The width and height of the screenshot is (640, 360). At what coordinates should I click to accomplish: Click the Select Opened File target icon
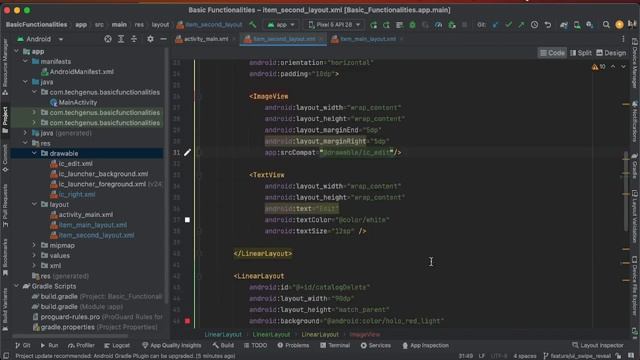click(108, 39)
